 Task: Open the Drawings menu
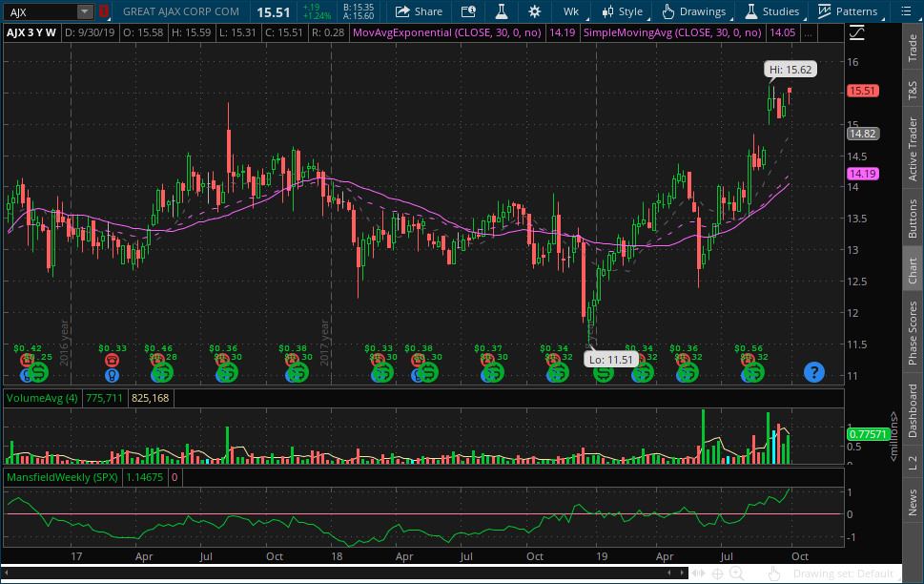pyautogui.click(x=695, y=11)
